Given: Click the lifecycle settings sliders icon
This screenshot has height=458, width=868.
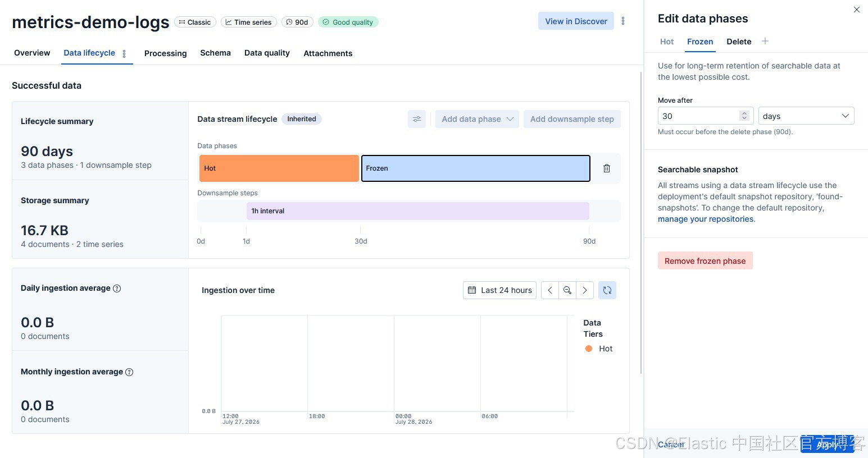Looking at the screenshot, I should 417,119.
